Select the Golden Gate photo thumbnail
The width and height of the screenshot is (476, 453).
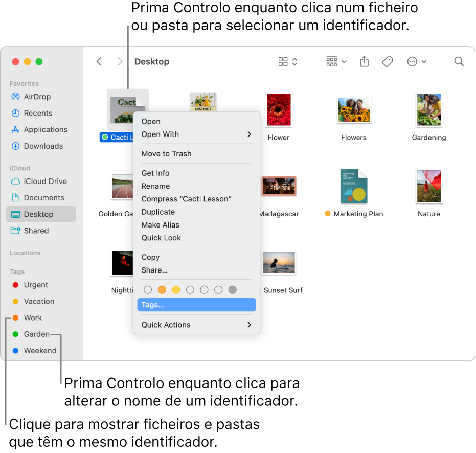[122, 187]
